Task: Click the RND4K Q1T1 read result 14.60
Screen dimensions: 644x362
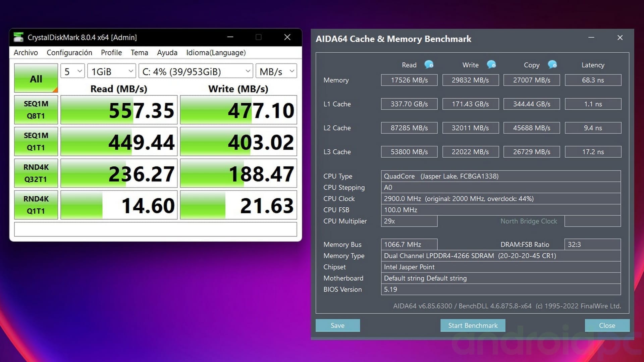Action: tap(119, 205)
